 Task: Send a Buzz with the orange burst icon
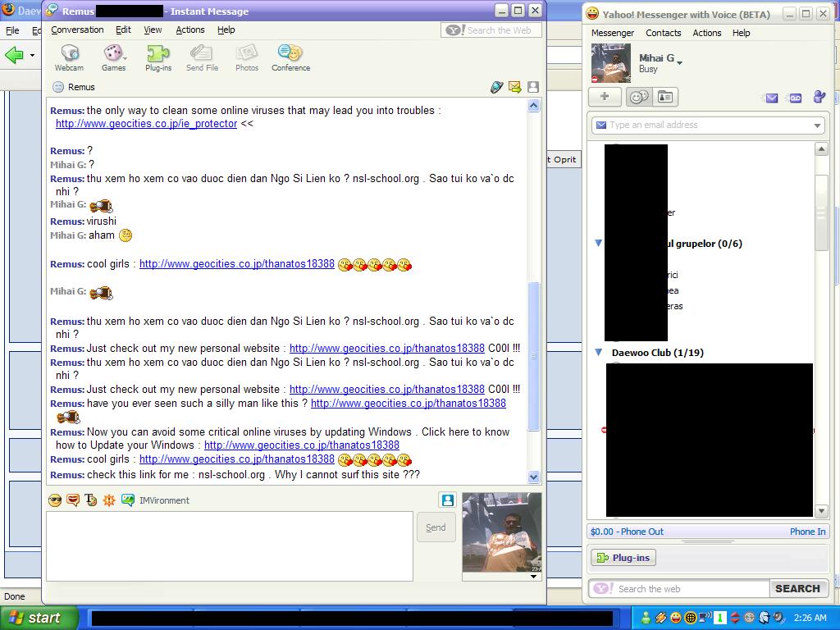pyautogui.click(x=109, y=500)
